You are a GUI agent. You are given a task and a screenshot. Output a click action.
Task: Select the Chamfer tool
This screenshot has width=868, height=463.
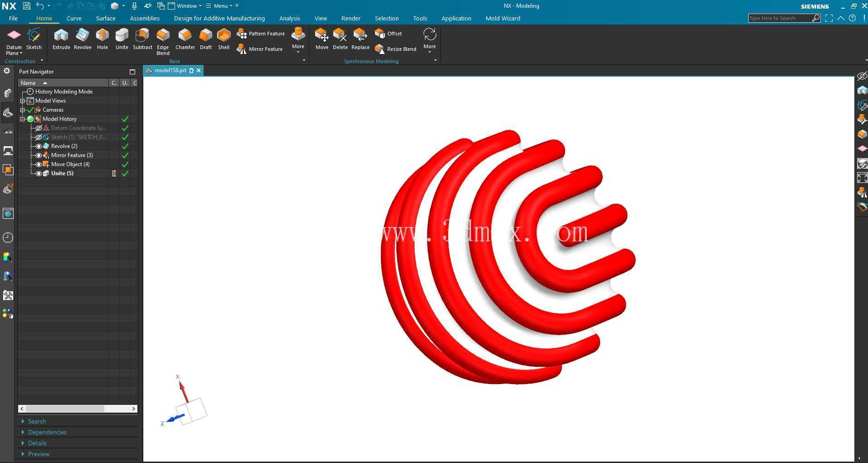[x=185, y=39]
